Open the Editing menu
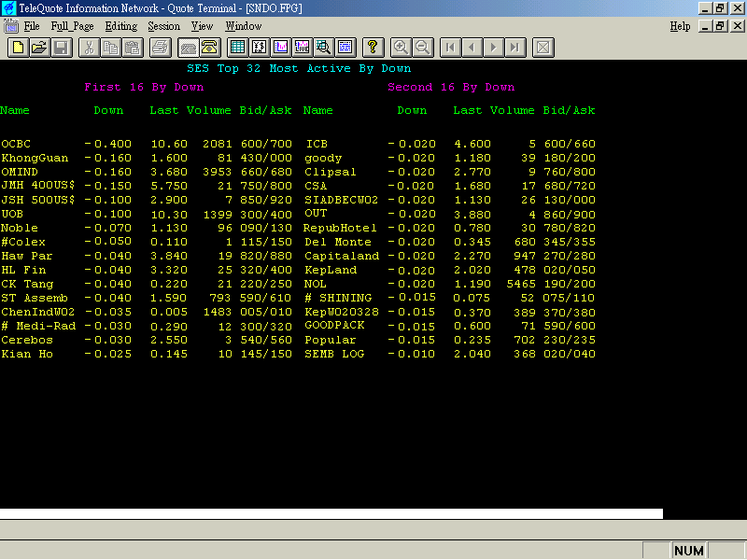747x560 pixels. 121,26
